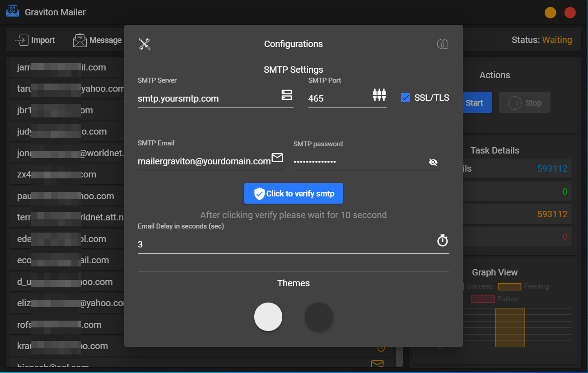This screenshot has width=588, height=373.
Task: Click the Email Delay in seconds field
Action: (294, 244)
